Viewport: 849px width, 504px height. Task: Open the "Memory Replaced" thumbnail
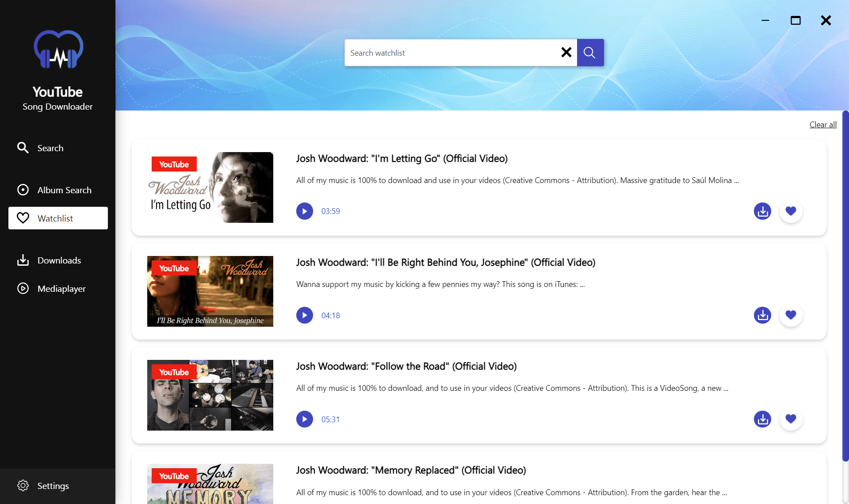click(210, 484)
